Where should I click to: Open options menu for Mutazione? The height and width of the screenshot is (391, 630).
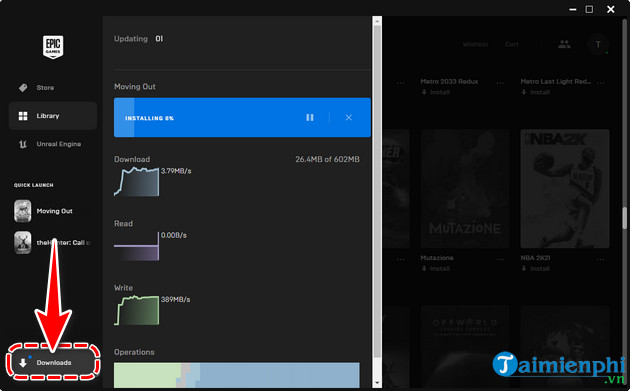point(500,259)
